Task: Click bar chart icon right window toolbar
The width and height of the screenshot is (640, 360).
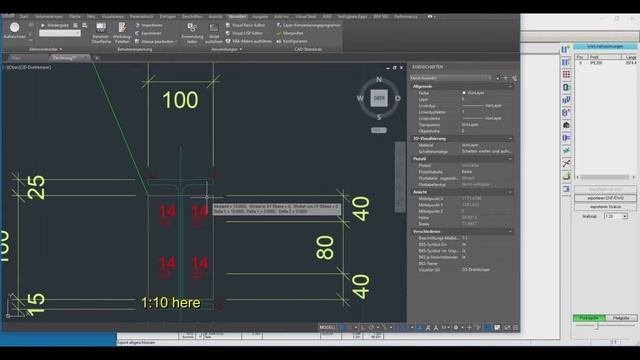Action: point(566,100)
